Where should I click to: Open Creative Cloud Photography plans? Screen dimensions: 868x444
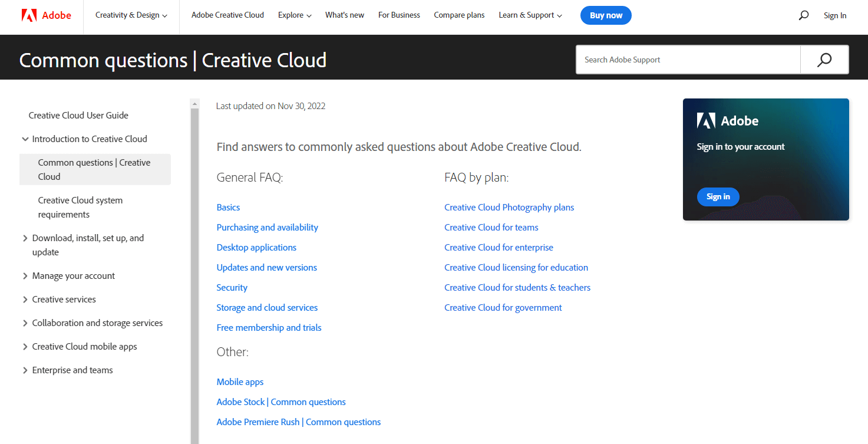[x=509, y=207]
